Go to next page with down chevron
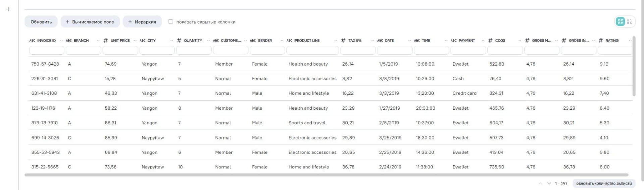The width and height of the screenshot is (644, 190). click(549, 184)
